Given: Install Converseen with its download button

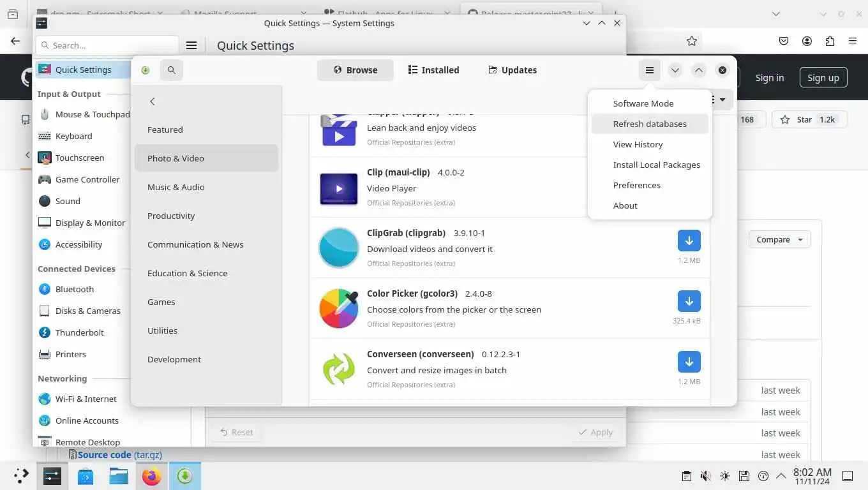Looking at the screenshot, I should click(689, 362).
